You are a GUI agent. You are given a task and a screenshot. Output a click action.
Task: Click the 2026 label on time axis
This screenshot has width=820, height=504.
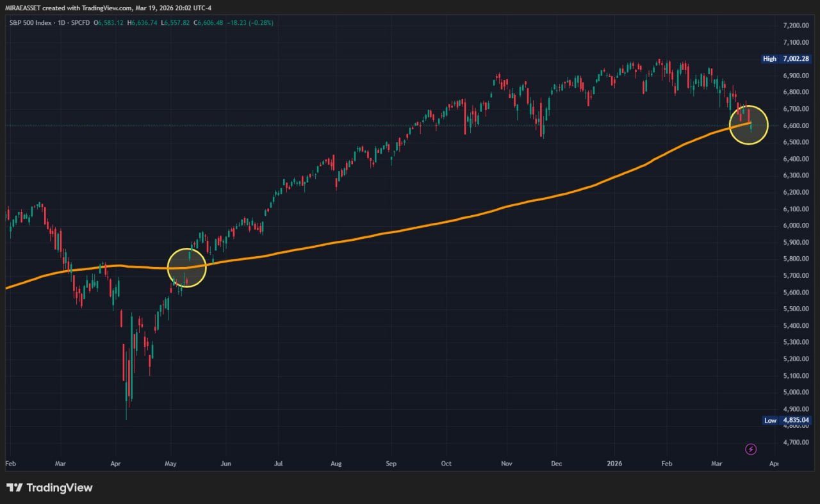(614, 462)
